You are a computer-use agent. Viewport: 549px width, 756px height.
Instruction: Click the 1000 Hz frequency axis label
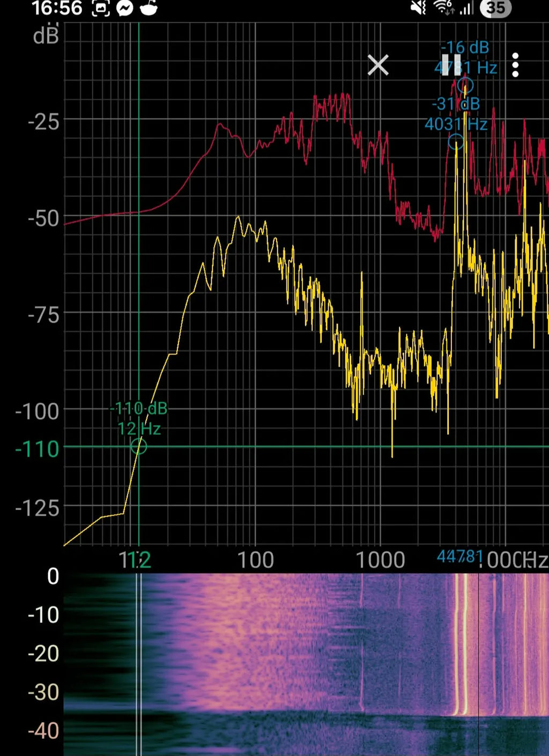coord(381,560)
